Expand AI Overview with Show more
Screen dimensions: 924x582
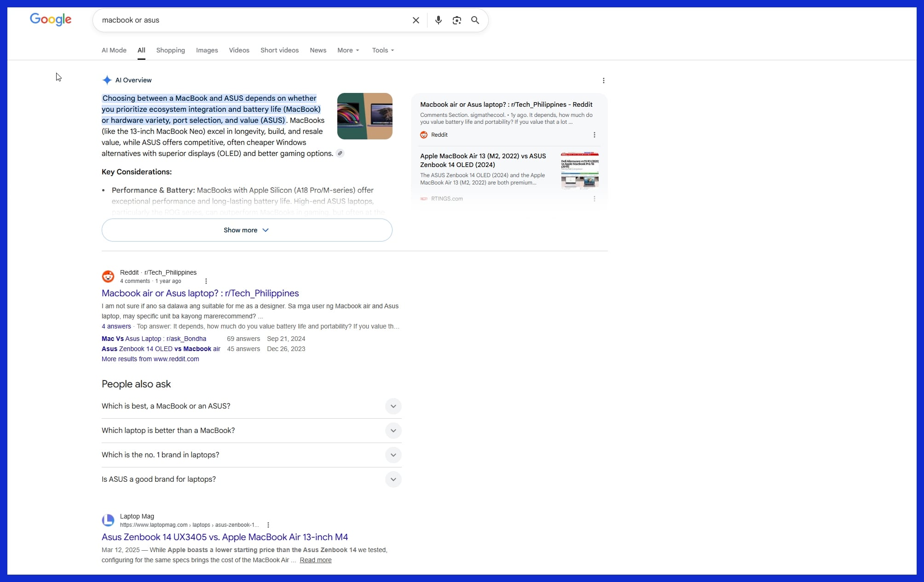(x=247, y=230)
